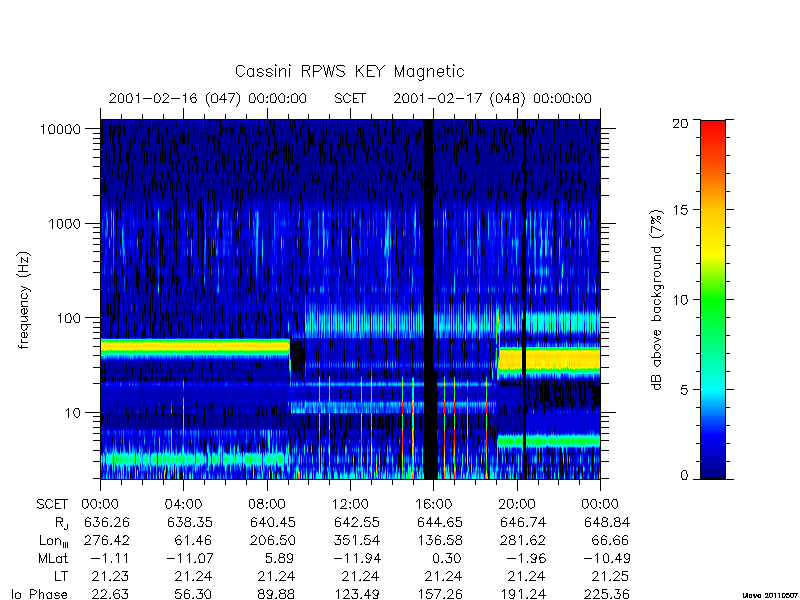Image resolution: width=800 pixels, height=600 pixels.
Task: Click the 10 label on the color bar
Action: 680,299
